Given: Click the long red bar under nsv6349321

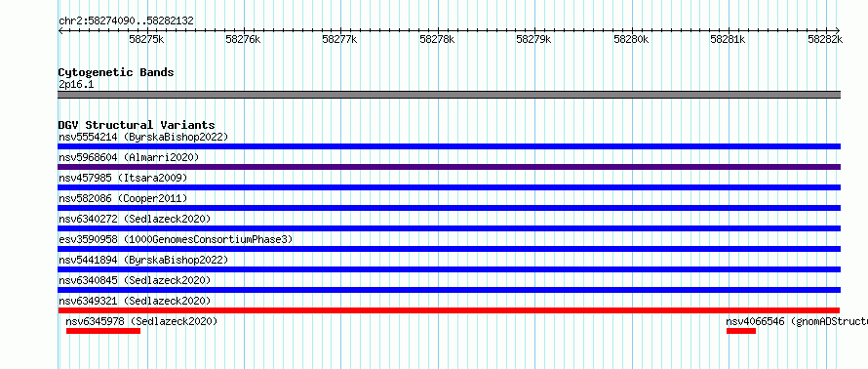Looking at the screenshot, I should pyautogui.click(x=449, y=310).
